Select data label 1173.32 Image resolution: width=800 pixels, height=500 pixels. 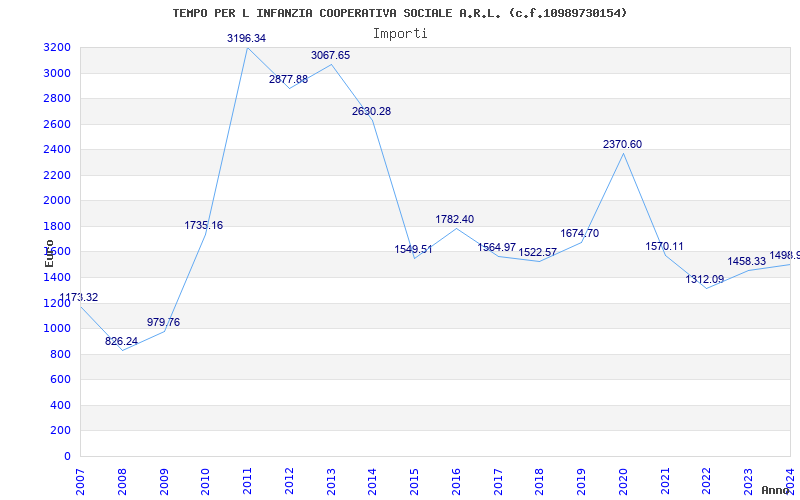pyautogui.click(x=79, y=297)
